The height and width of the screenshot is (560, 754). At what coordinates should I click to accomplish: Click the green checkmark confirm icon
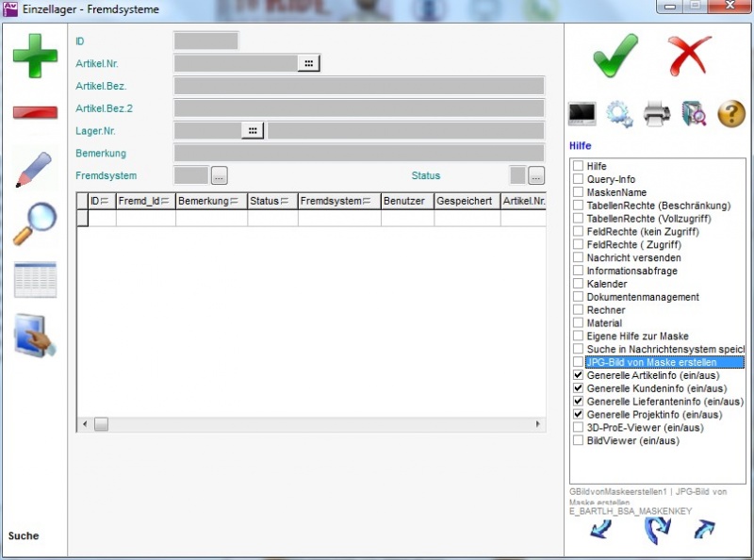[615, 57]
